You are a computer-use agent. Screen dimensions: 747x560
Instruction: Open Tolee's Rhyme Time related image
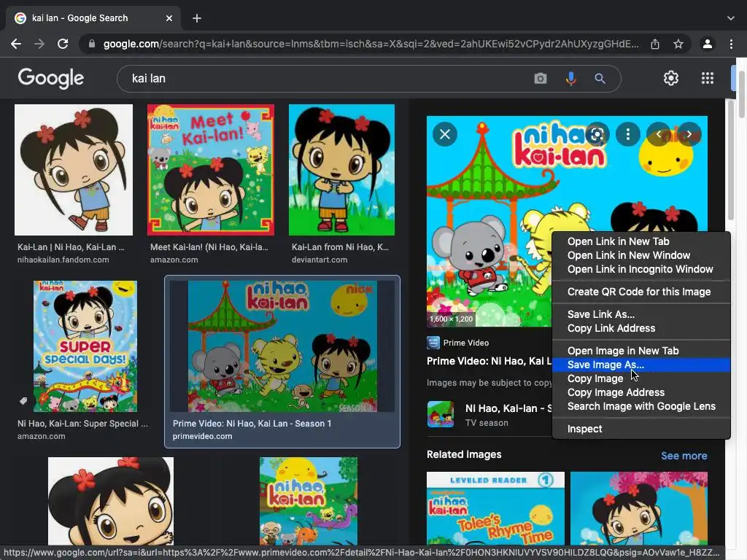click(495, 507)
